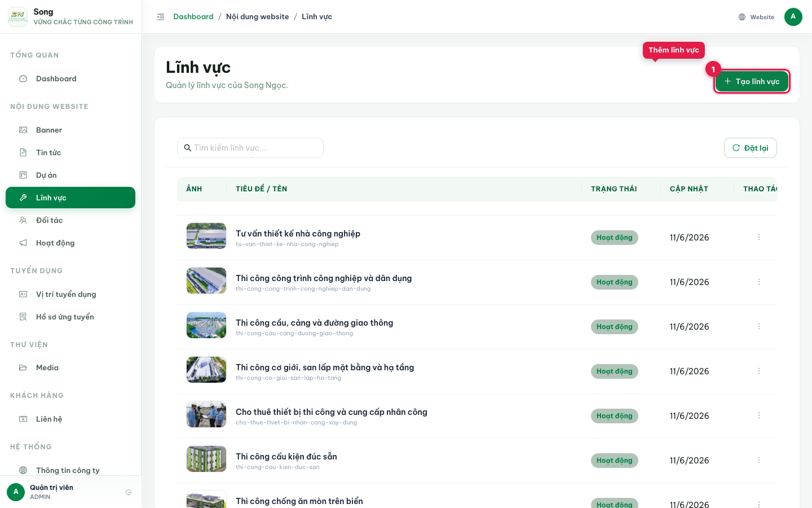The width and height of the screenshot is (812, 508).
Task: Click date 11/6/2026 in Thi công cơ giới row
Action: point(690,371)
